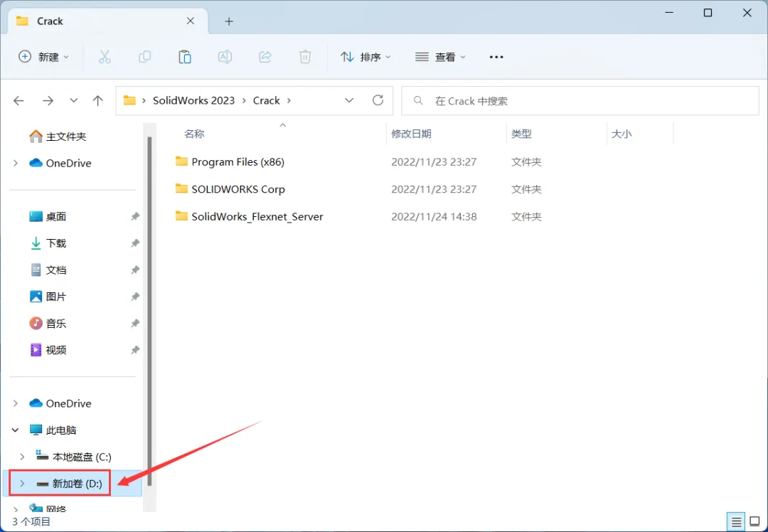The height and width of the screenshot is (532, 768).
Task: Navigate to SolidWorks 2023 in breadcrumb
Action: tap(193, 100)
